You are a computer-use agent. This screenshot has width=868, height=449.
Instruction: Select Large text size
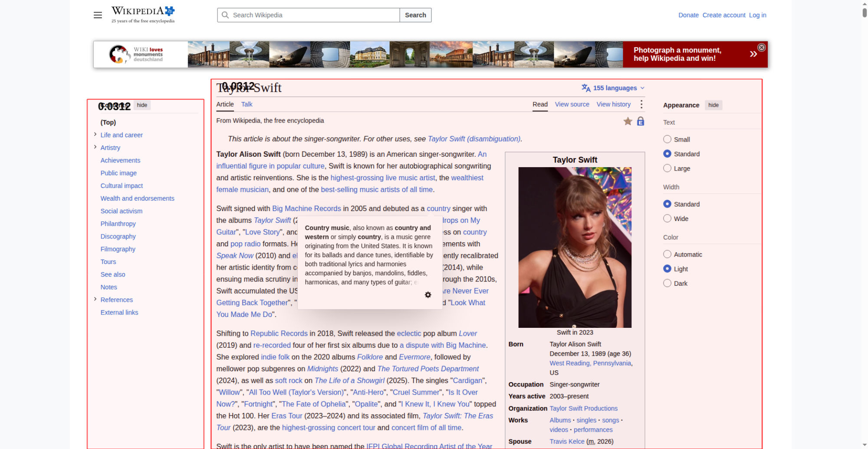coord(667,168)
